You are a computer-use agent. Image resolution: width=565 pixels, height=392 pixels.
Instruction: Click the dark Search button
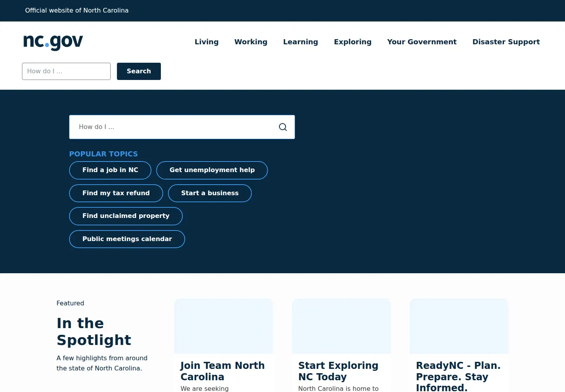coord(139,71)
